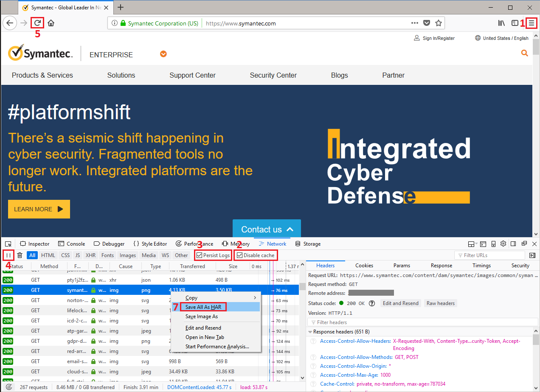
Task: Toggle the HTML request filter
Action: pyautogui.click(x=48, y=255)
